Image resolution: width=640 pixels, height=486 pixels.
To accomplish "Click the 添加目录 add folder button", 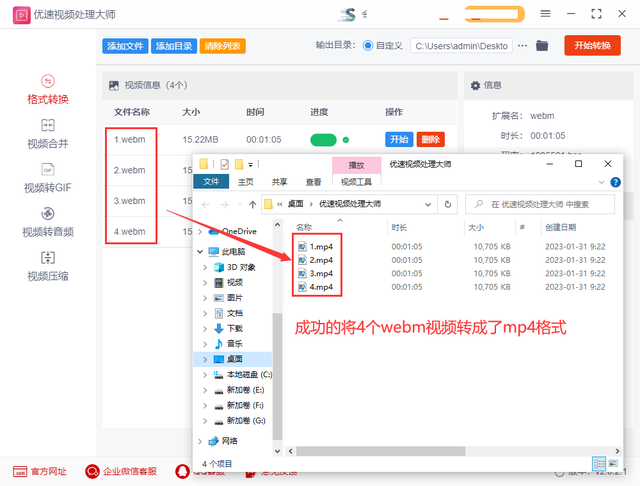I will tap(174, 46).
